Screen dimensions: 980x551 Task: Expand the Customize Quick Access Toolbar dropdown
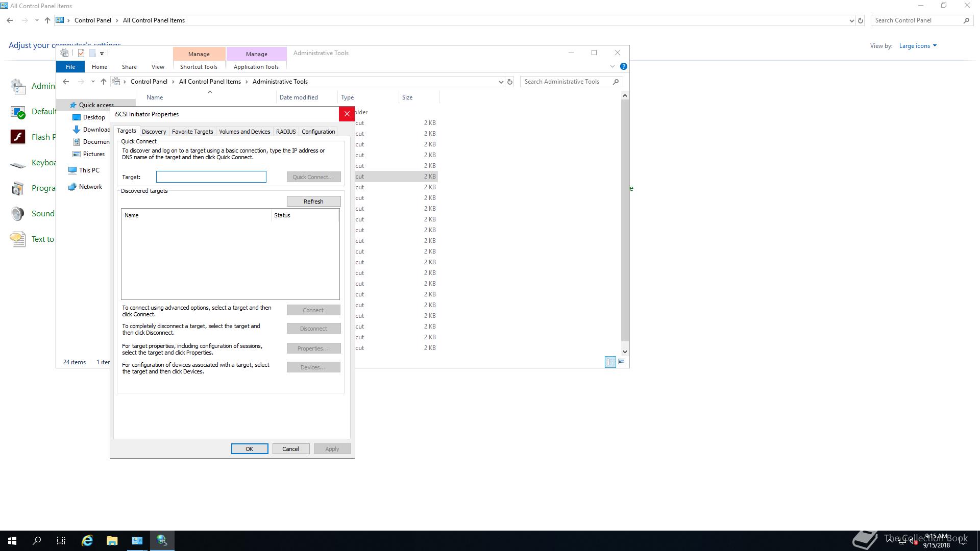pyautogui.click(x=102, y=53)
